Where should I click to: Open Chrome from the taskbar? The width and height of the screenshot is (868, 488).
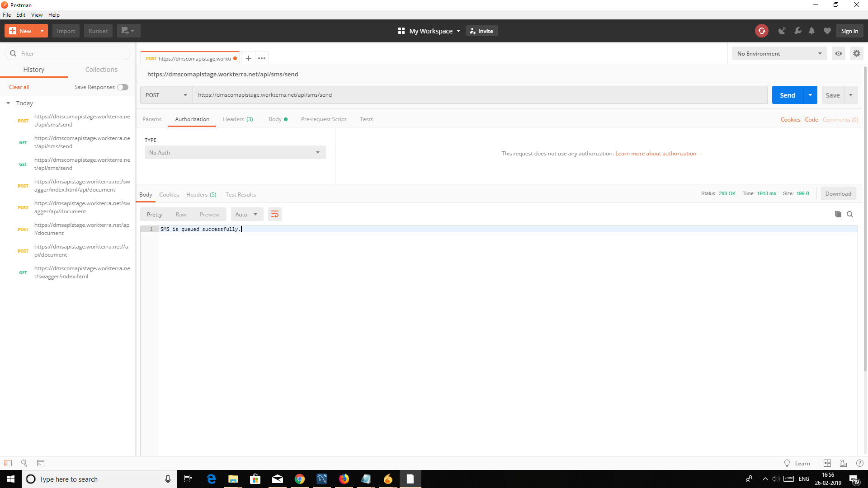[x=300, y=479]
